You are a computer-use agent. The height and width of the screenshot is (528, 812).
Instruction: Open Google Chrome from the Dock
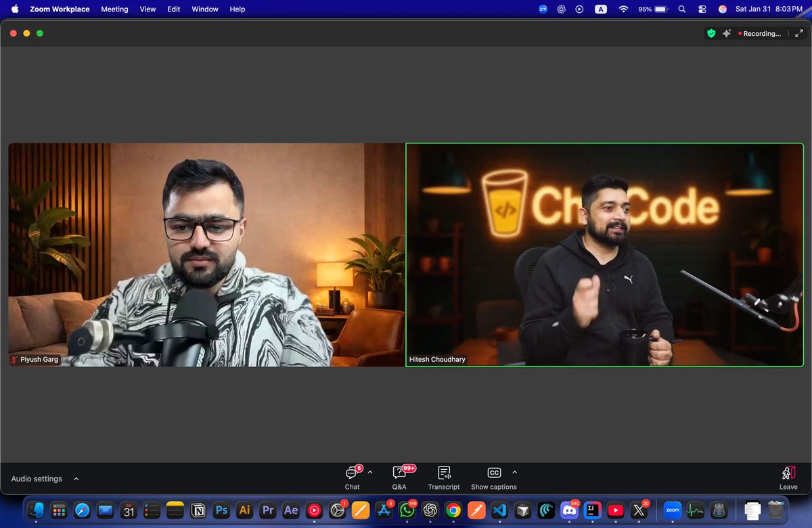[x=453, y=510]
